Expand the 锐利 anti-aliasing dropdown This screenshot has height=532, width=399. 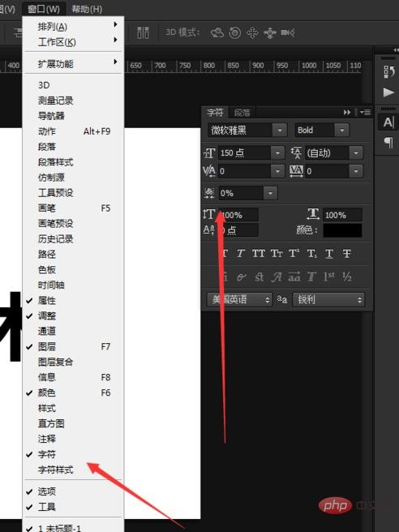[328, 300]
